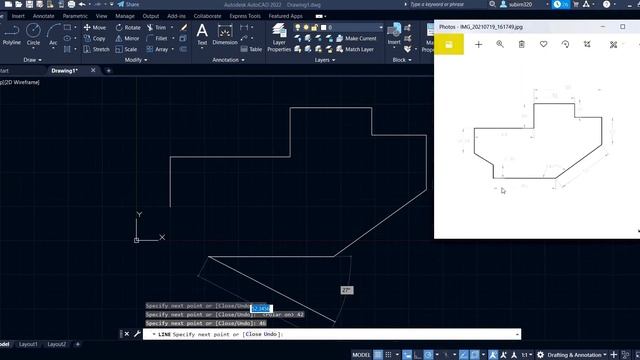Expand the Draw panel
Viewport: 640px width, 360px height.
[x=32, y=60]
